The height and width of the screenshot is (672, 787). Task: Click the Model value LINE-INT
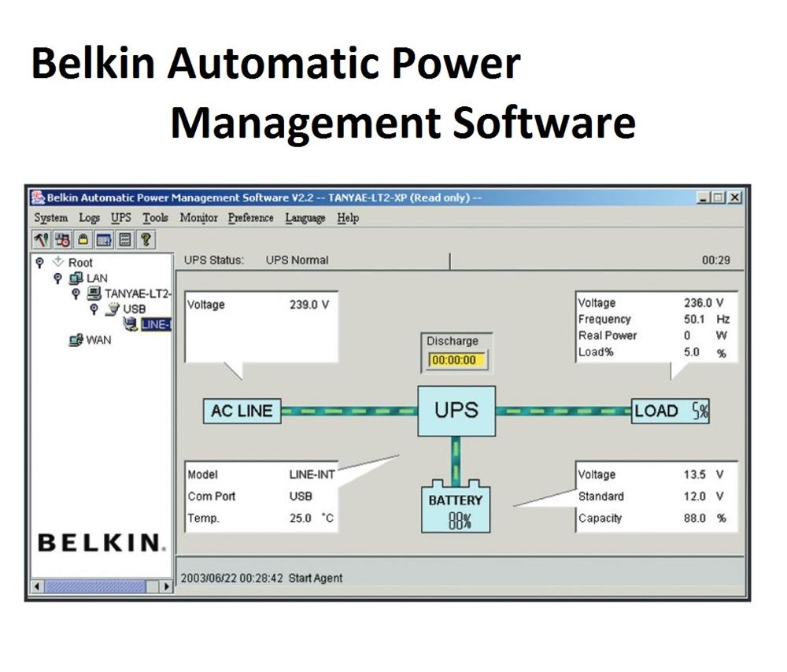[312, 474]
